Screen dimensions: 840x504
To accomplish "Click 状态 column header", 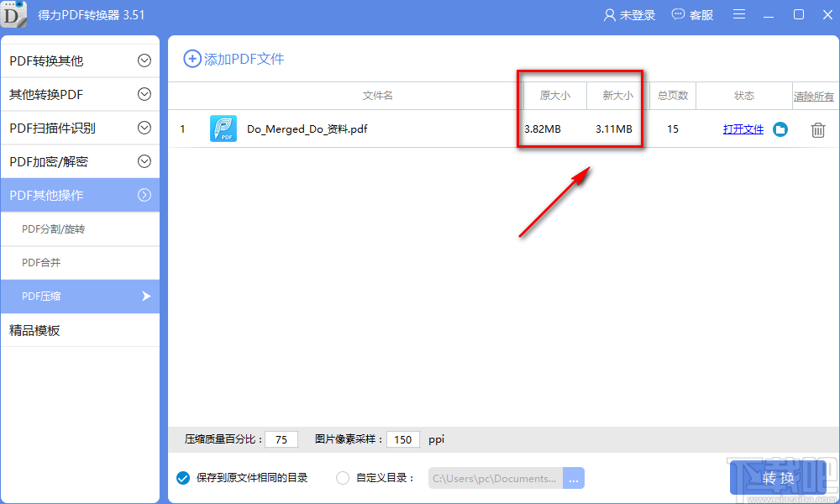I will [744, 96].
